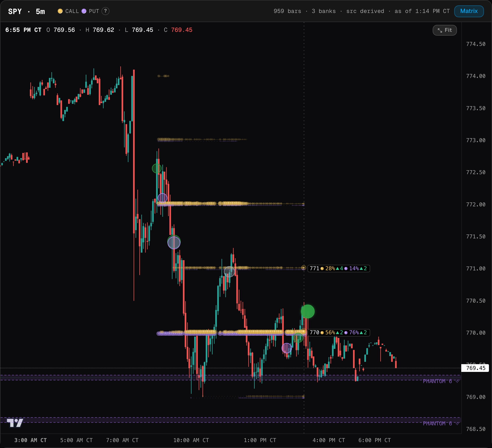Click the 768.50 price axis label
Image resolution: width=492 pixels, height=448 pixels.
tap(476, 429)
